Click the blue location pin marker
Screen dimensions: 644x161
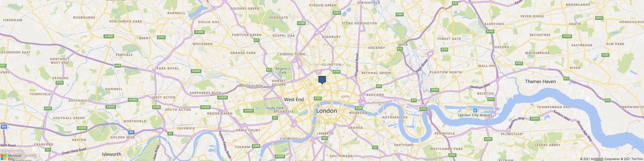point(322,80)
